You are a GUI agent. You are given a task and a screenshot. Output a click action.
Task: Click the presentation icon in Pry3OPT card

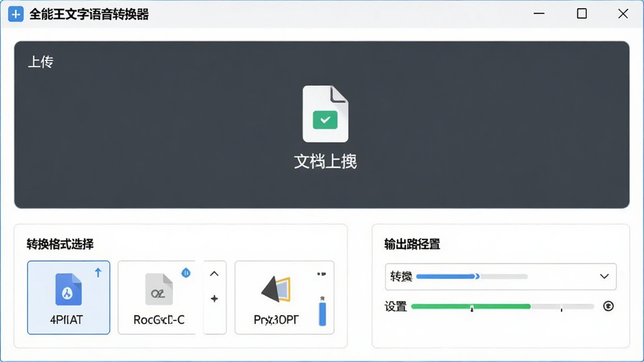click(276, 289)
